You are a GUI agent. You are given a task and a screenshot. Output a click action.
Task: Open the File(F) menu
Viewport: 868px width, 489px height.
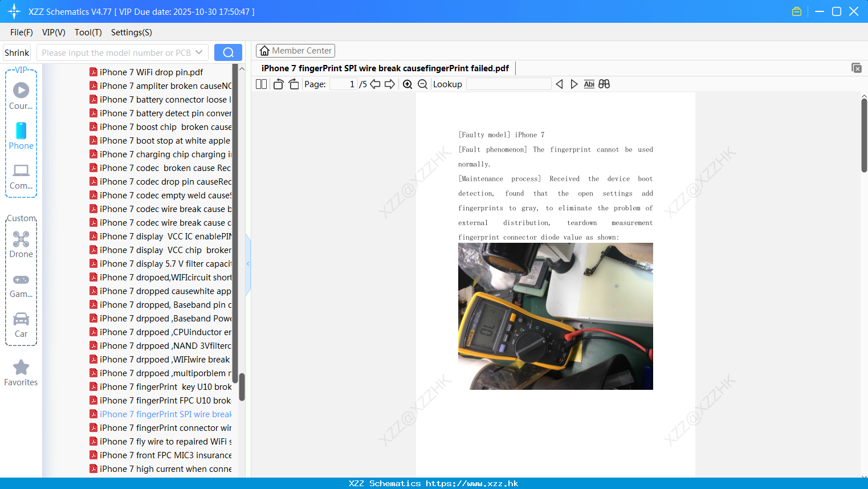[22, 32]
